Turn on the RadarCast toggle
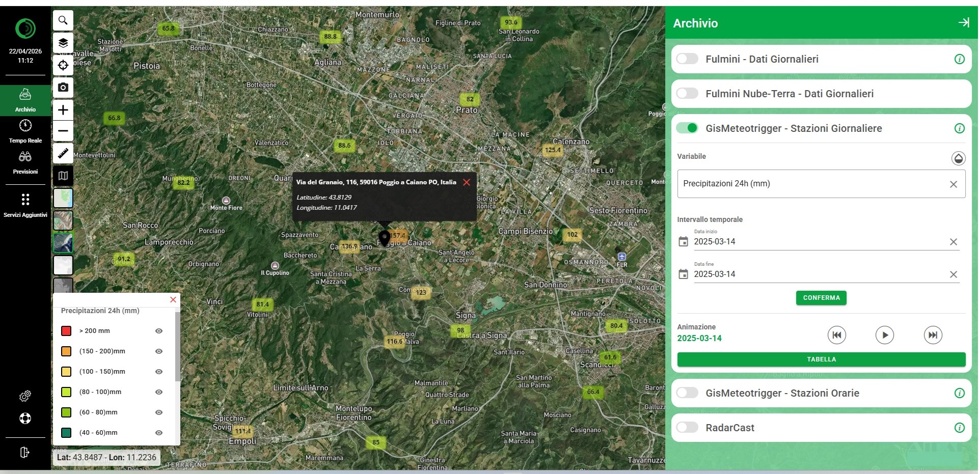Image resolution: width=980 pixels, height=474 pixels. click(x=687, y=428)
